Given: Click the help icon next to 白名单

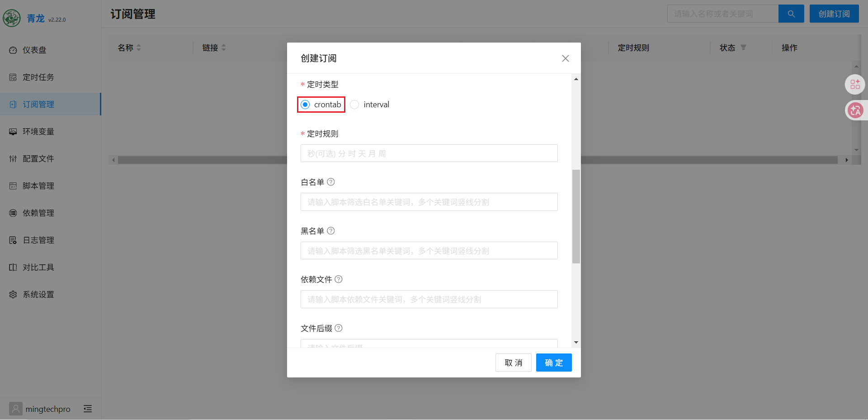Looking at the screenshot, I should (x=331, y=182).
